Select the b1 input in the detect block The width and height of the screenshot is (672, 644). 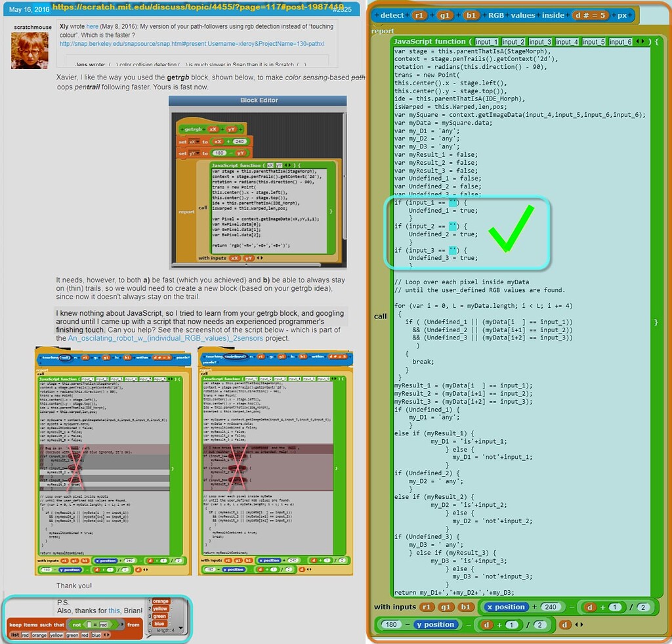pos(471,14)
